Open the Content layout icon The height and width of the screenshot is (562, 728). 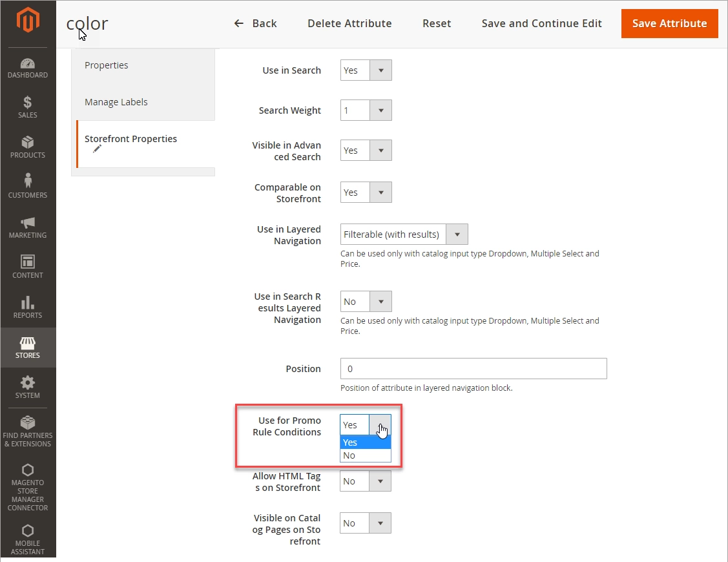point(27,262)
